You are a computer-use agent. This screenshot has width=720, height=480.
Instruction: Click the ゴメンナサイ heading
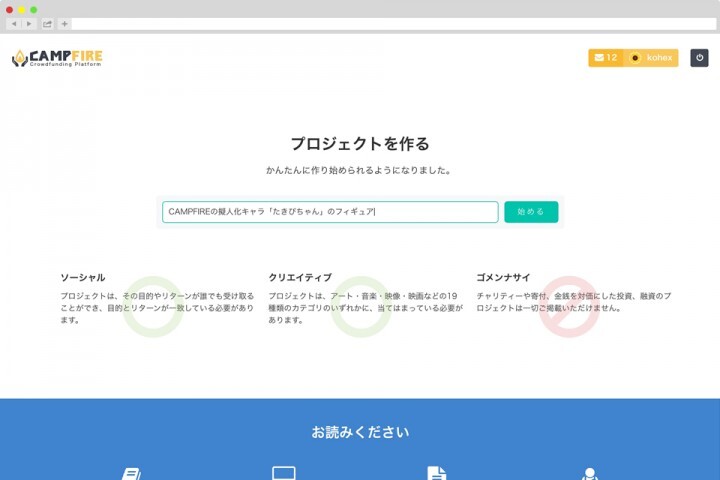point(503,277)
